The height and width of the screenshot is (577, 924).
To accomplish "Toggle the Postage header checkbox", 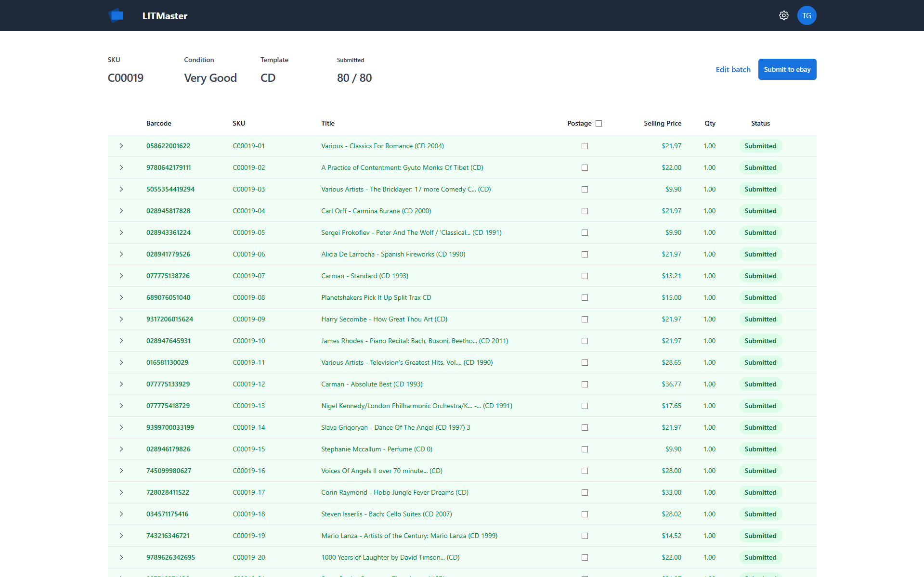I will 599,123.
